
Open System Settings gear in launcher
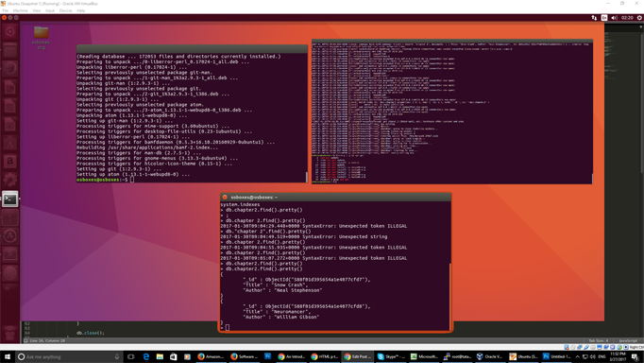pyautogui.click(x=10, y=180)
